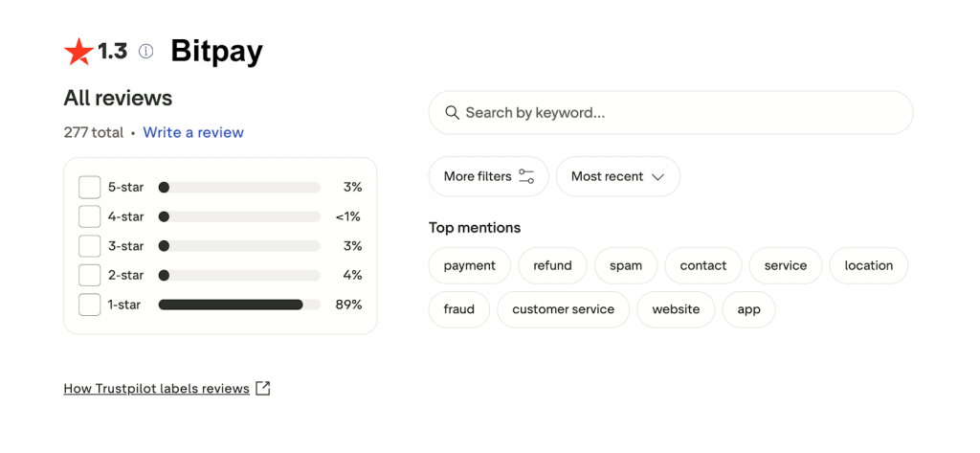
Task: Click the 4-star rating bar
Action: click(x=239, y=216)
